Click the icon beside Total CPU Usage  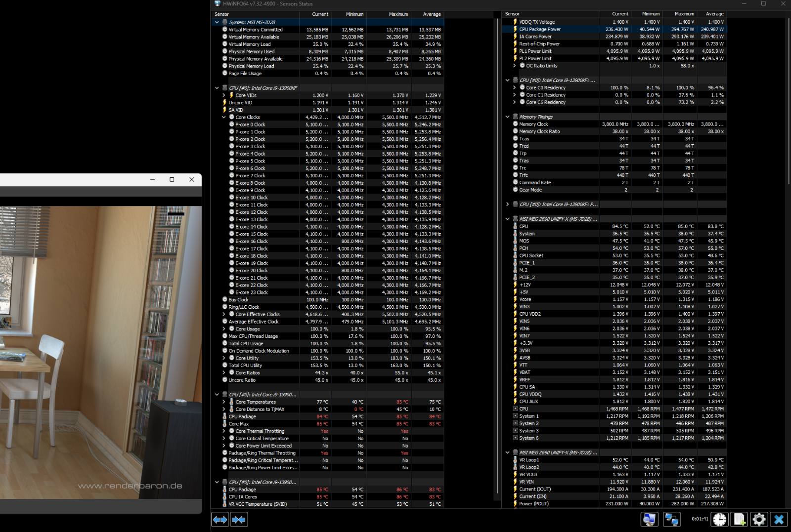point(225,343)
